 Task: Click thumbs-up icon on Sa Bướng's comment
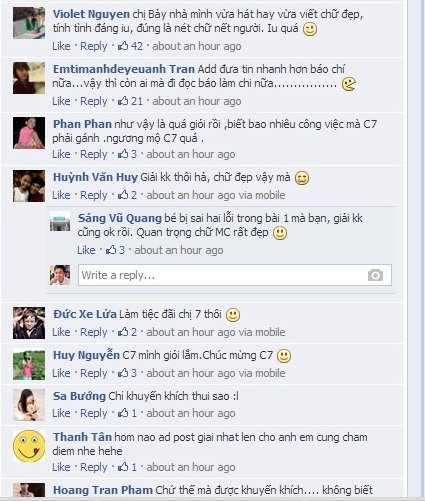(123, 413)
